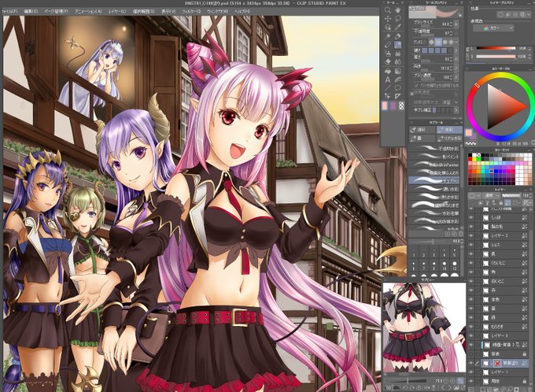Image resolution: width=535 pixels, height=392 pixels.
Task: Click the transparent color checker swatch
Action: [401, 105]
